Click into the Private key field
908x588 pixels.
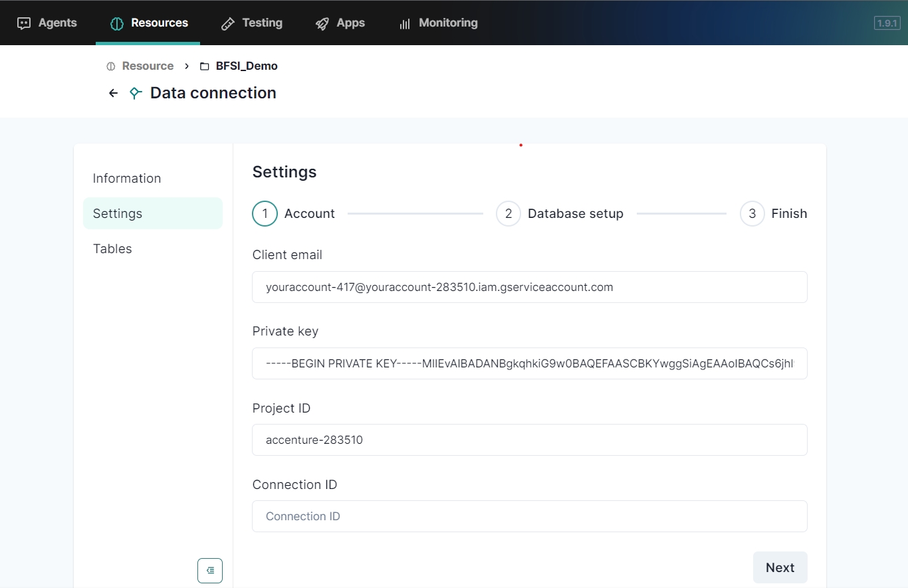point(529,363)
